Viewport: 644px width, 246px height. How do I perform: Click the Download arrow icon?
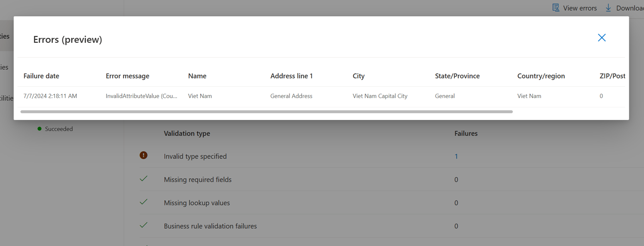coord(608,8)
